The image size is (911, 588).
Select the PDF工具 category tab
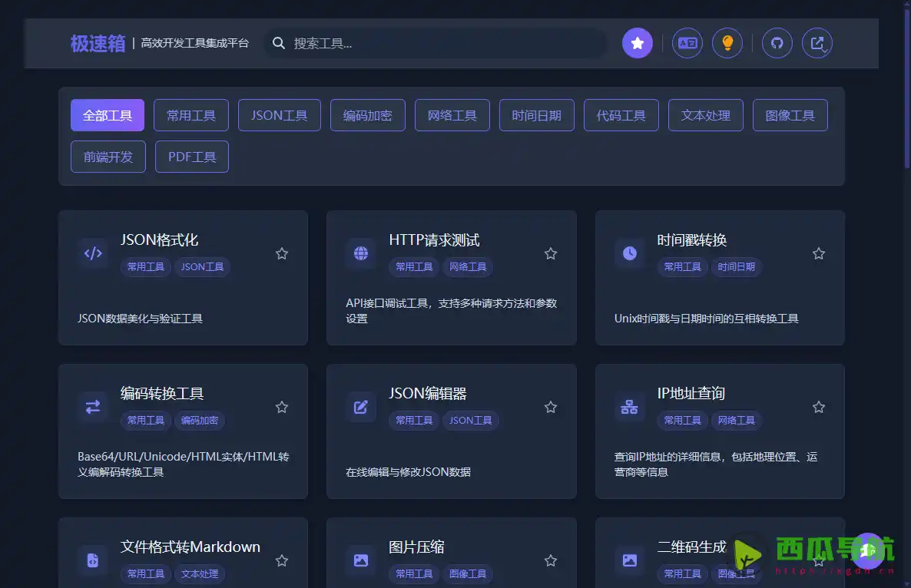pyautogui.click(x=192, y=157)
